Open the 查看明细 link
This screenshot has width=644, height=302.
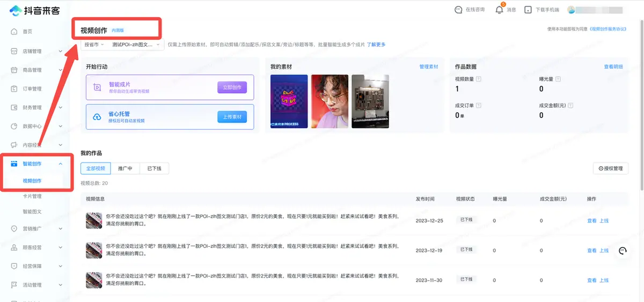pyautogui.click(x=613, y=67)
